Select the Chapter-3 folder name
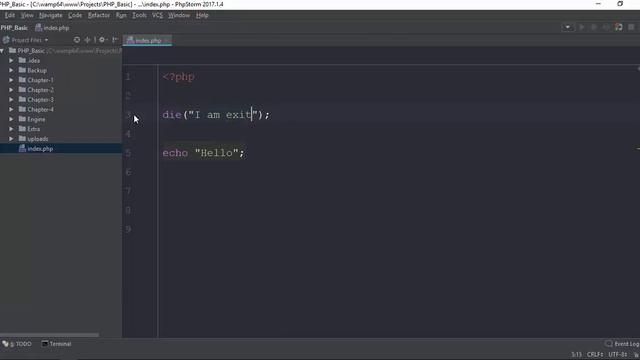The width and height of the screenshot is (640, 360). coord(40,100)
